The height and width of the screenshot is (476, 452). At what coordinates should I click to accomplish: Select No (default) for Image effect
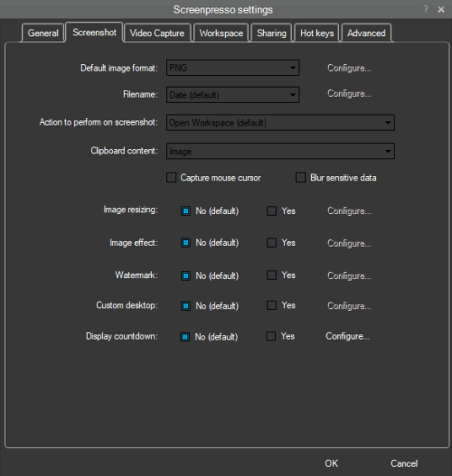coord(186,243)
